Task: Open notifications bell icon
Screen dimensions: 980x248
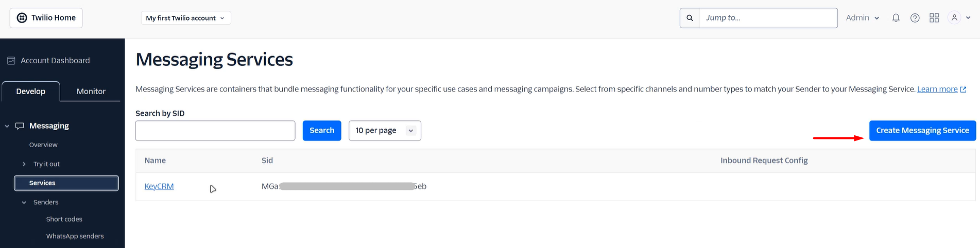Action: pos(896,18)
